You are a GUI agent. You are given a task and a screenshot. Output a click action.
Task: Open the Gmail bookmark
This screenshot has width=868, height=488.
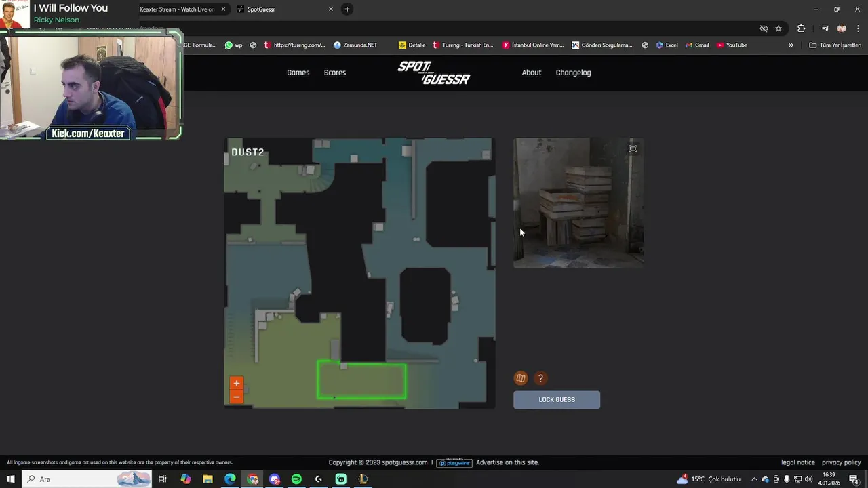(697, 45)
